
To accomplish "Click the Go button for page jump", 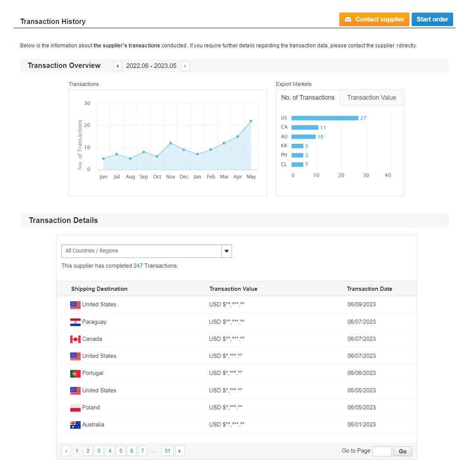I will pyautogui.click(x=403, y=451).
